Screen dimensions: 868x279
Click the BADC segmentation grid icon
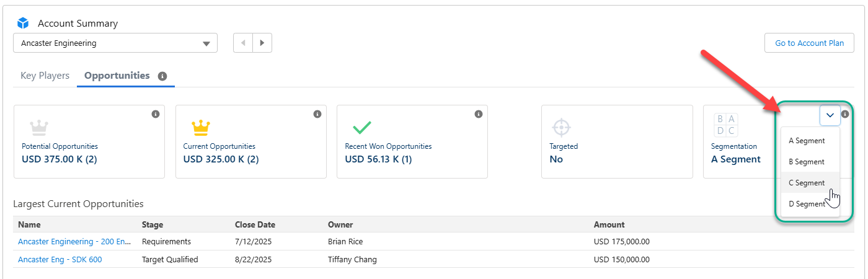tap(725, 125)
